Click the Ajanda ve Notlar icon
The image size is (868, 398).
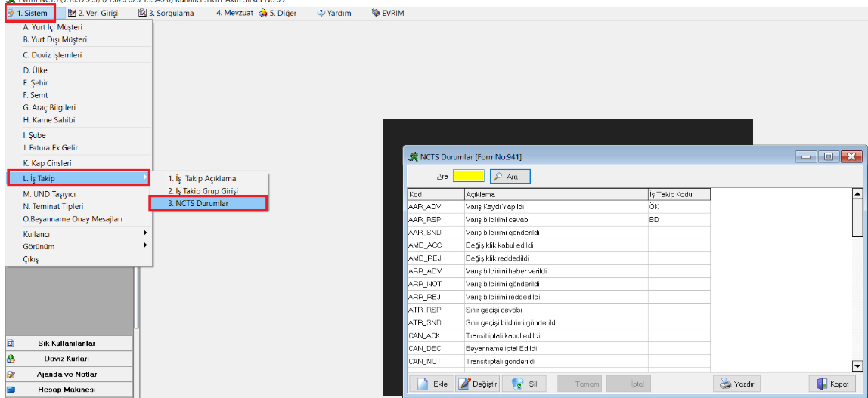(11, 375)
